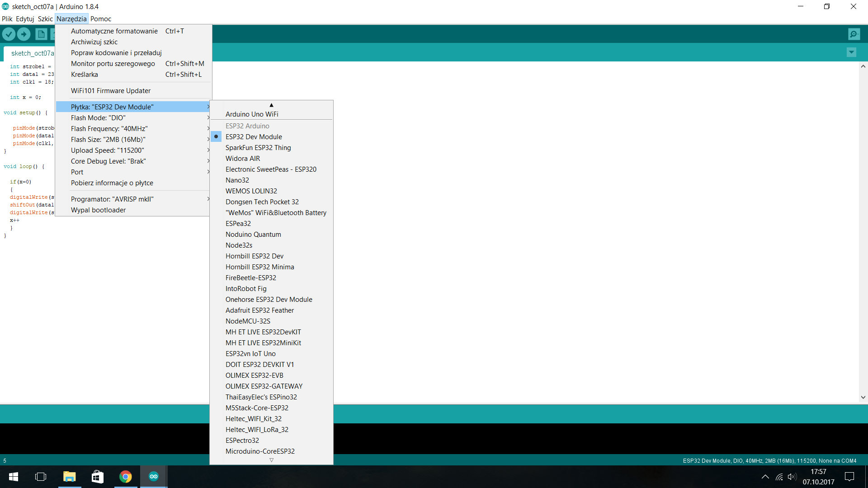Screen dimensions: 868x488
Task: Close the Narzędzia menu via its label
Action: (x=71, y=19)
